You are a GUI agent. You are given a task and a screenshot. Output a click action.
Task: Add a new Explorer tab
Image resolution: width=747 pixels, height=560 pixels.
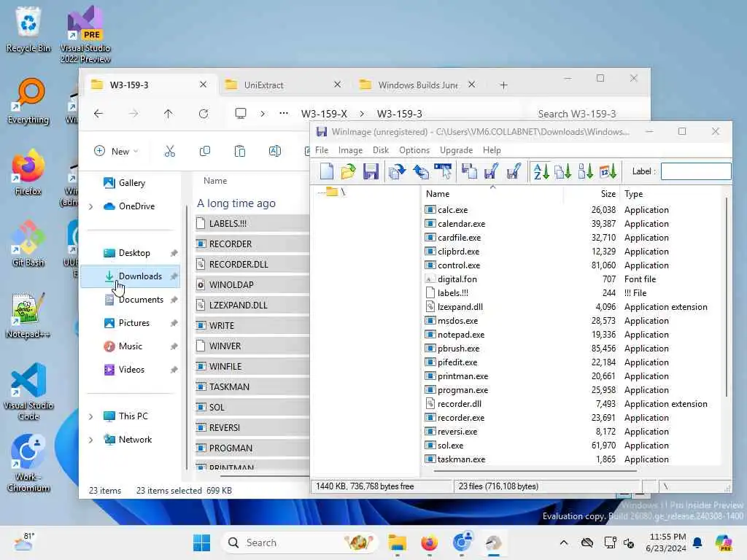pos(503,85)
